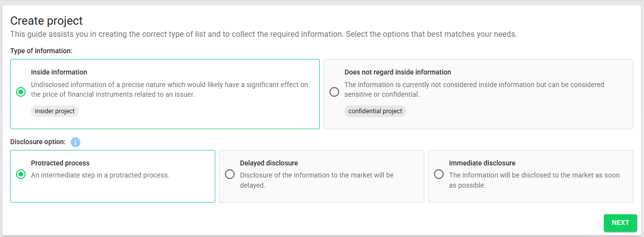Choose the Protracted process radio button

pyautogui.click(x=21, y=174)
